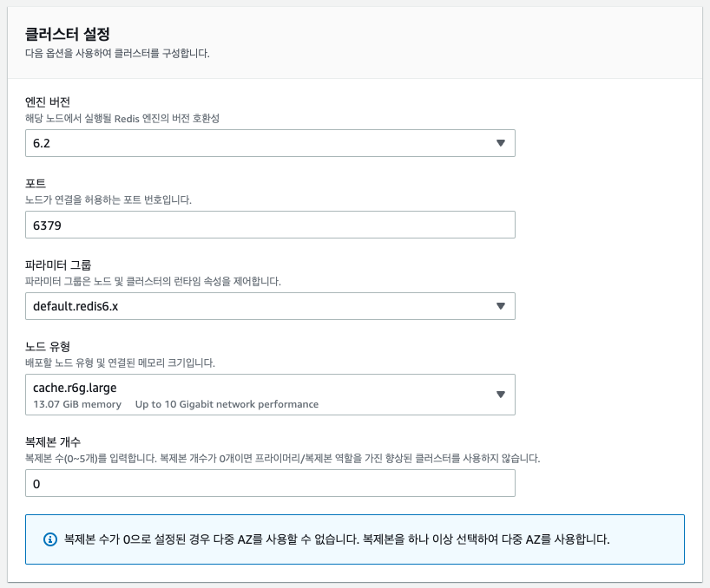Image resolution: width=710 pixels, height=588 pixels.
Task: Click the 노드 유형 label
Action: coord(48,346)
